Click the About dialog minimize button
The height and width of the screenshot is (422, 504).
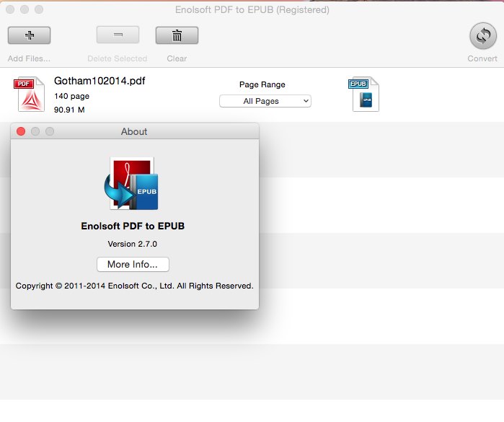click(35, 131)
